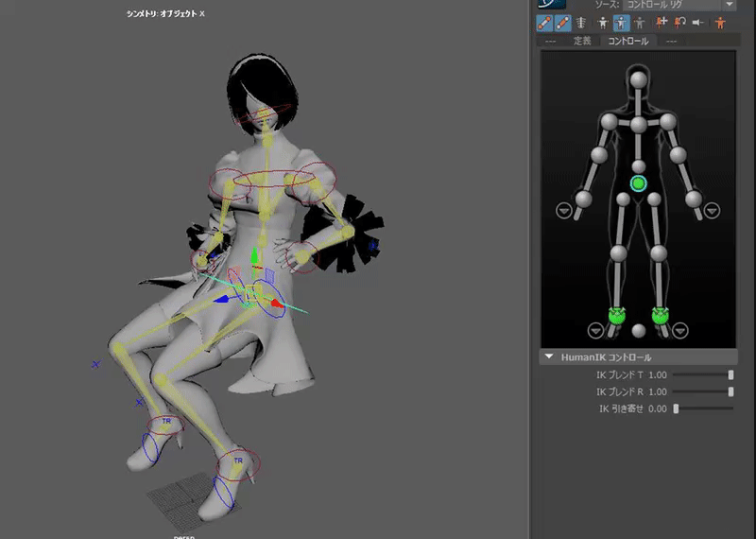Select the Body Part keying mode icon
756x539 pixels.
(620, 22)
